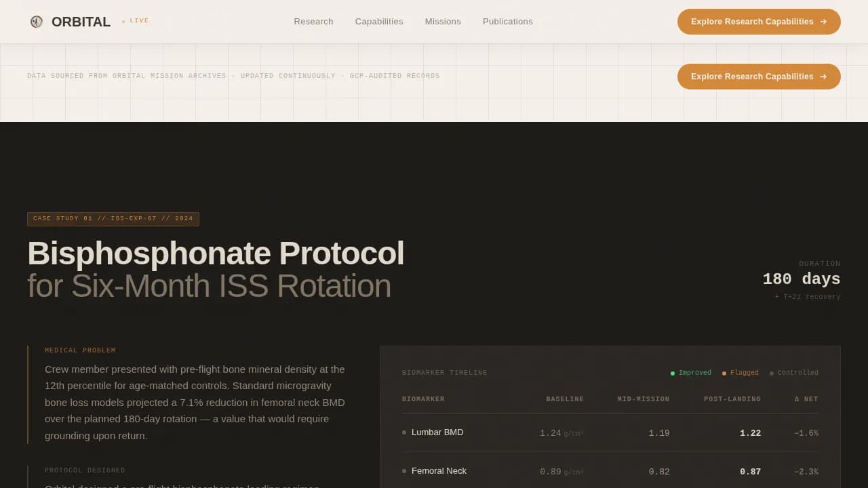Open the Missions nav item
This screenshot has width=868, height=488.
(443, 22)
